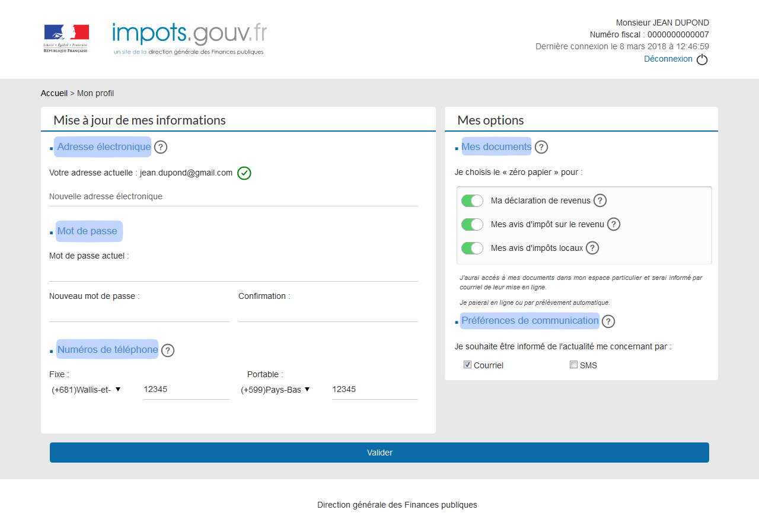Click the Fixe phone number field
Screen dimensions: 759x532
pos(186,390)
